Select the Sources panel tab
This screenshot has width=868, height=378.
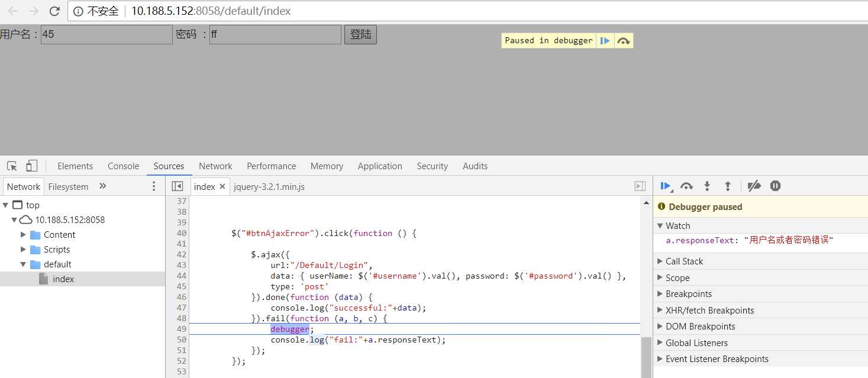pos(169,166)
